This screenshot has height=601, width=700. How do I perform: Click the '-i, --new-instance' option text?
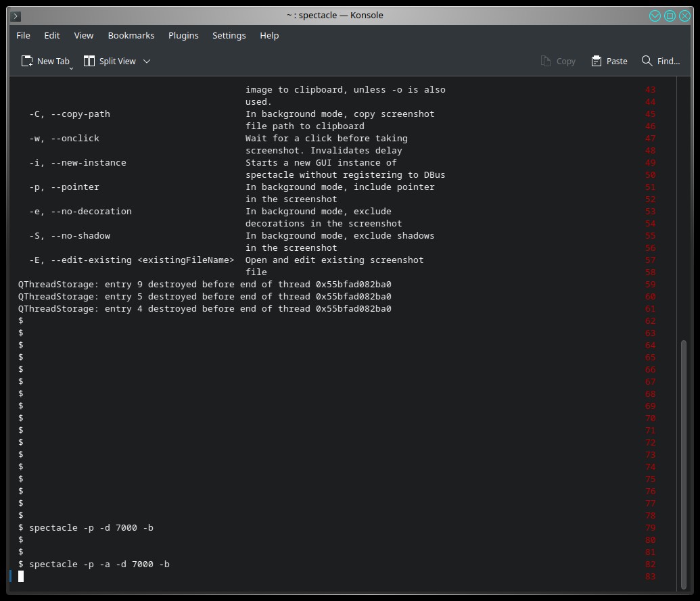[78, 163]
